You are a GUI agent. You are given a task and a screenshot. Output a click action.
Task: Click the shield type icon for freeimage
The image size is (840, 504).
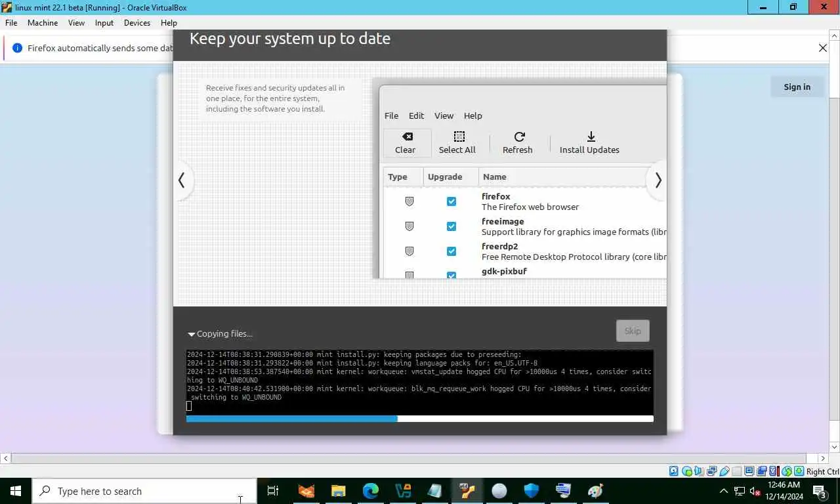pyautogui.click(x=409, y=226)
